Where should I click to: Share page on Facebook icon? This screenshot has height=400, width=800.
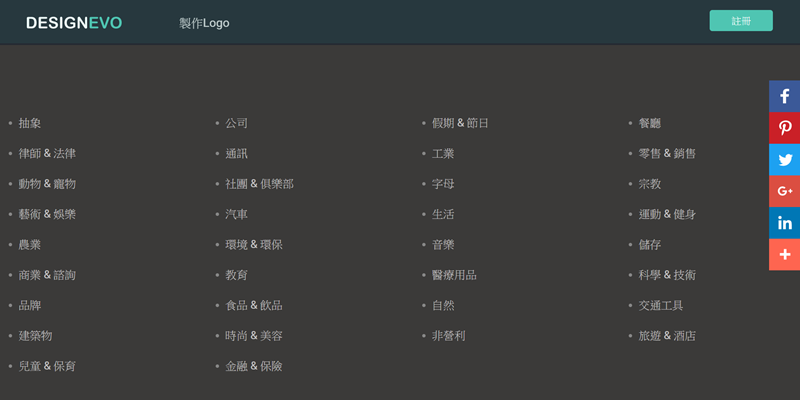tap(785, 97)
